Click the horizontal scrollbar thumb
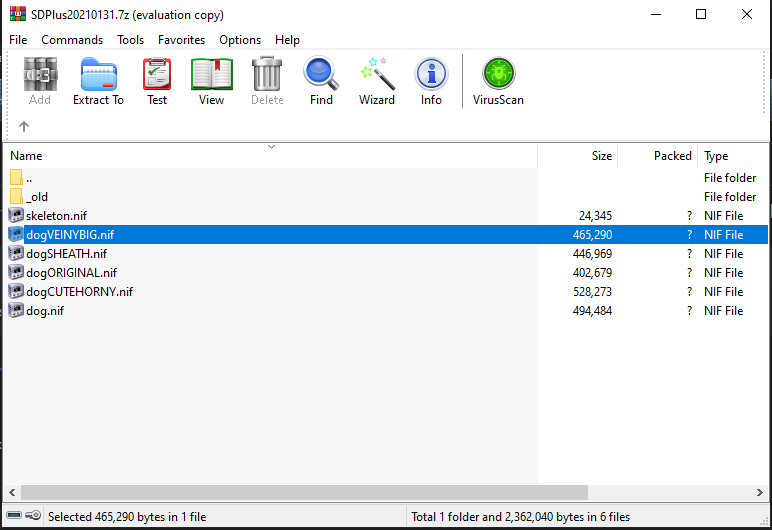 [304, 492]
